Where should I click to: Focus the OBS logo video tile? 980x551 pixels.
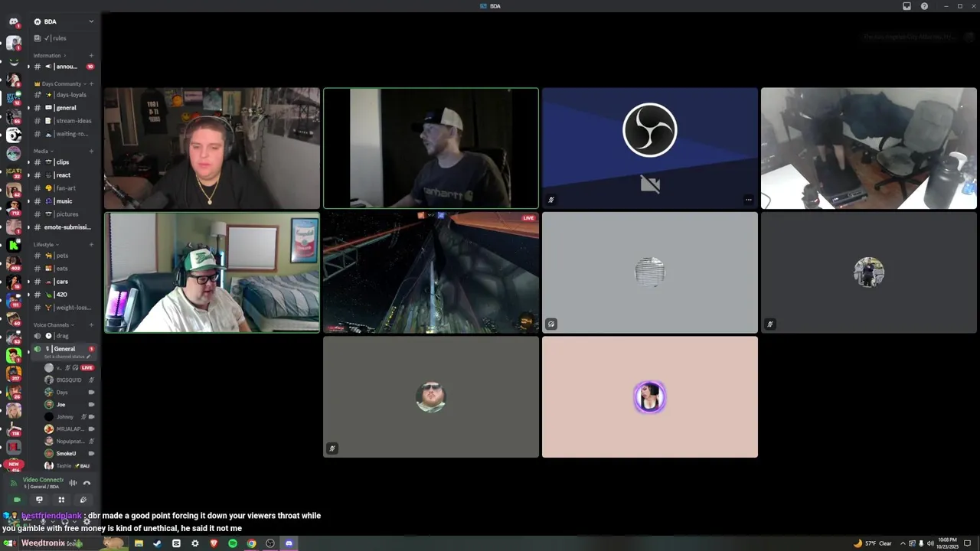pos(650,148)
